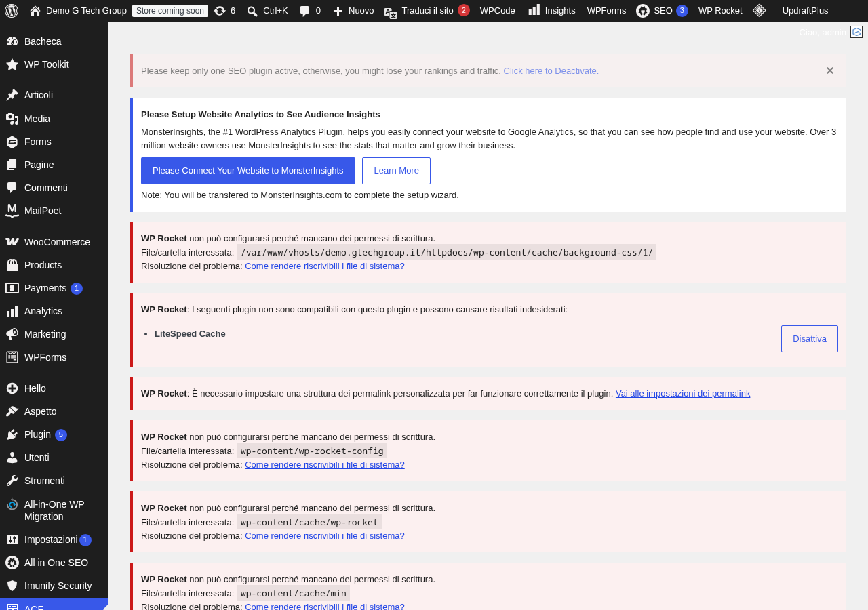Click the WP Toolkit star icon

[12, 64]
